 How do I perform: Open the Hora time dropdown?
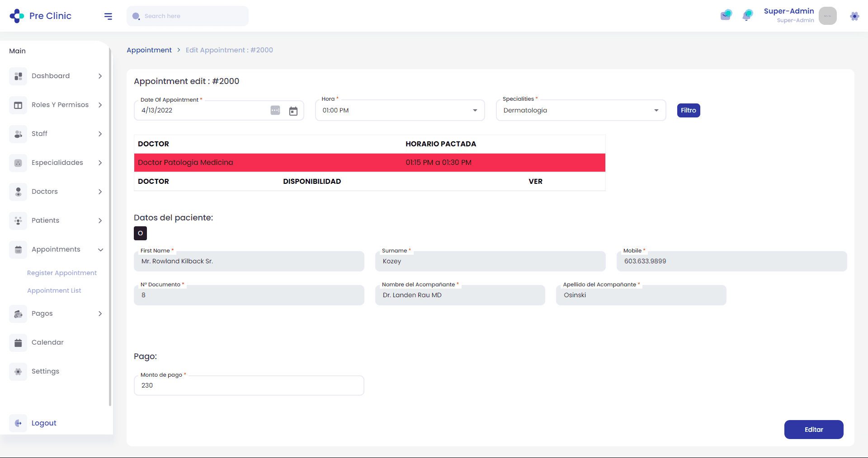pyautogui.click(x=400, y=111)
